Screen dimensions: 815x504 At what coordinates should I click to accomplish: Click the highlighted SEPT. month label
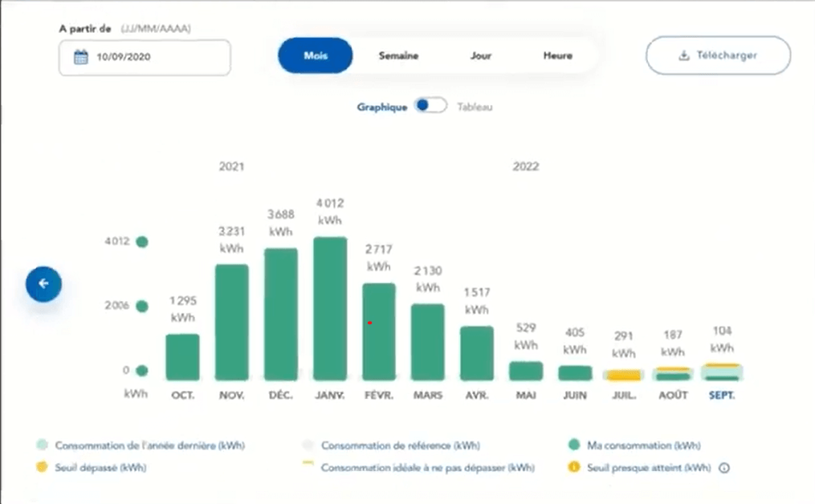tap(721, 395)
